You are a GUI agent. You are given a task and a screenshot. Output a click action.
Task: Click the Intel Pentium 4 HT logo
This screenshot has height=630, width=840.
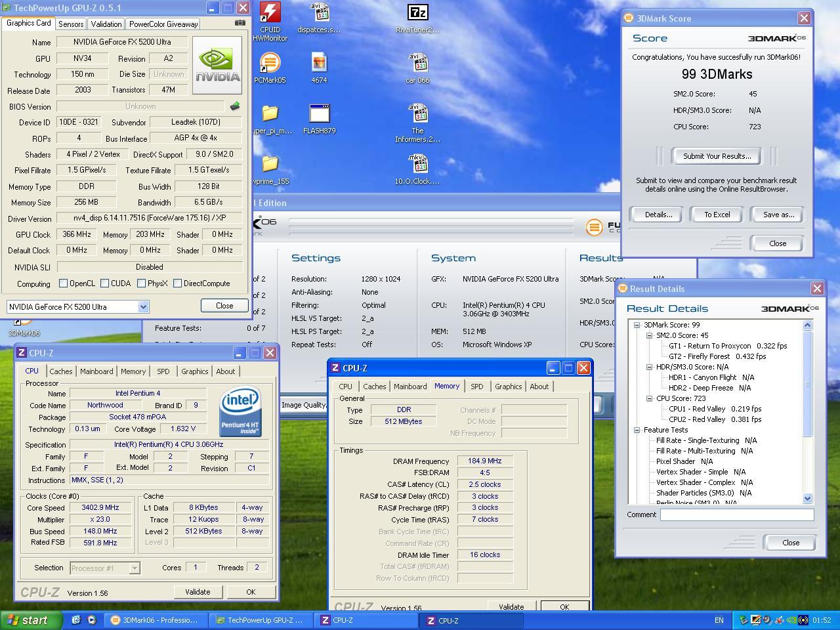click(241, 412)
